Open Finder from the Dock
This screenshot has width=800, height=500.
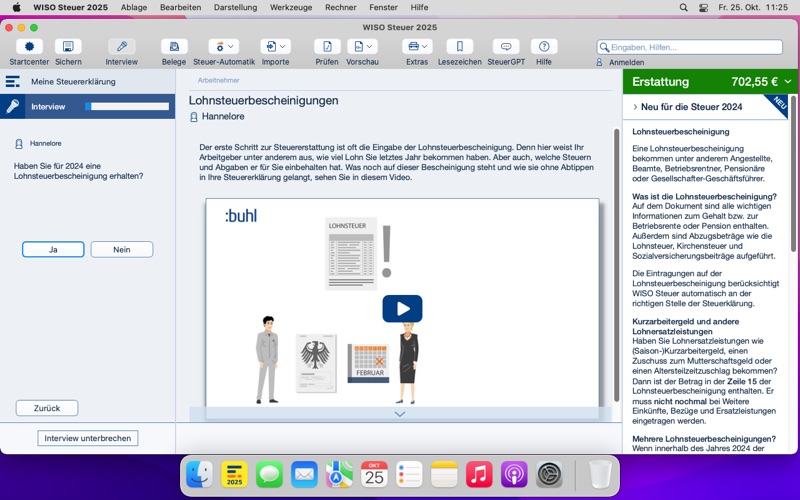(199, 474)
